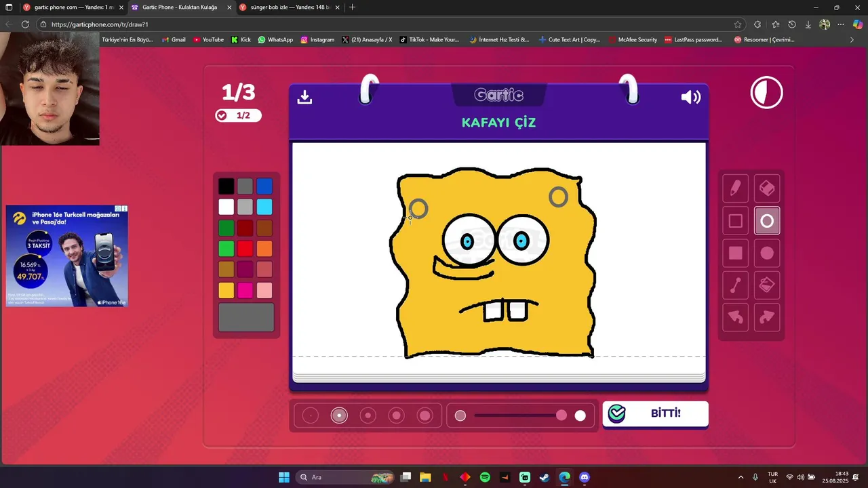The height and width of the screenshot is (488, 868).
Task: Open the favorites list
Action: [776, 24]
